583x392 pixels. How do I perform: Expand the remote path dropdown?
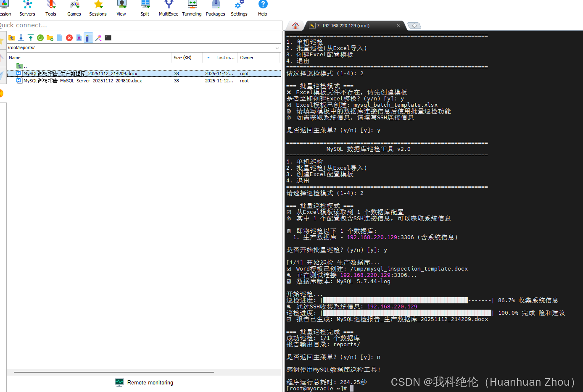[x=277, y=48]
